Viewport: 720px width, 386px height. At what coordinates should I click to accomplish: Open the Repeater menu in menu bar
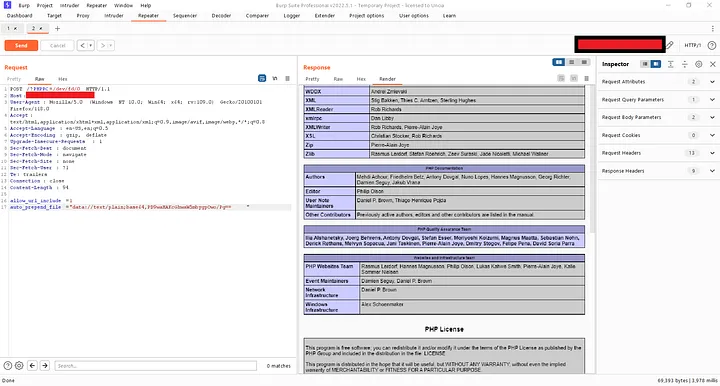point(96,6)
